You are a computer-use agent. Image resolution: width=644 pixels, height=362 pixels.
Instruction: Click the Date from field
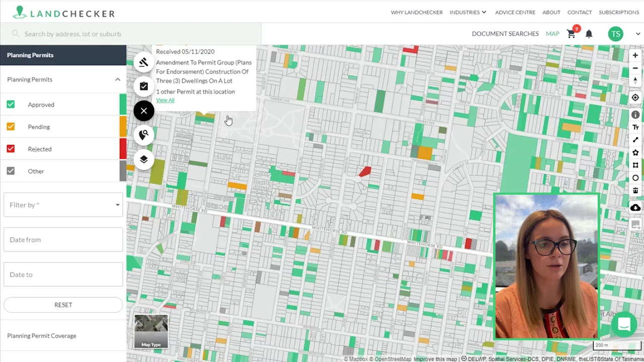click(63, 239)
